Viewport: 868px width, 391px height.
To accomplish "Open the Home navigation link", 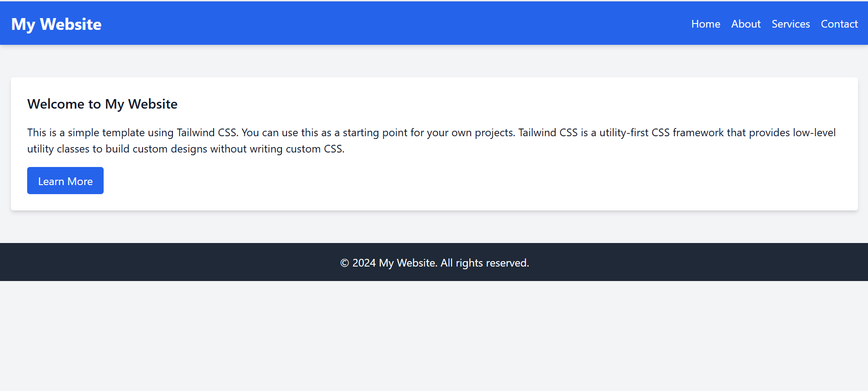I will [x=706, y=24].
